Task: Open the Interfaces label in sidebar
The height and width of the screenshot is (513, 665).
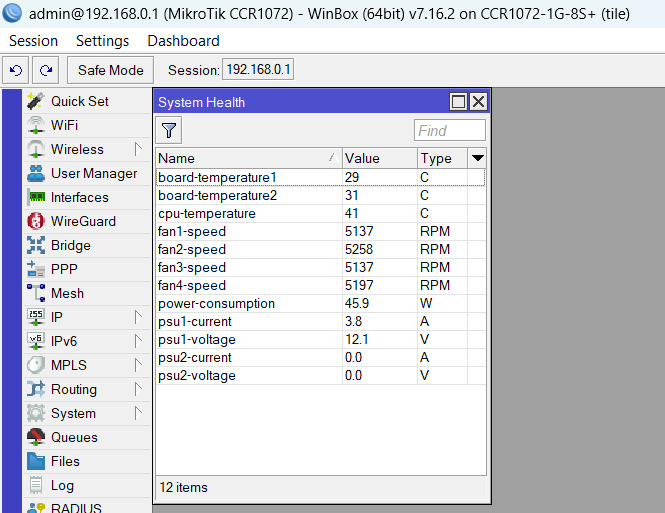Action: (80, 197)
